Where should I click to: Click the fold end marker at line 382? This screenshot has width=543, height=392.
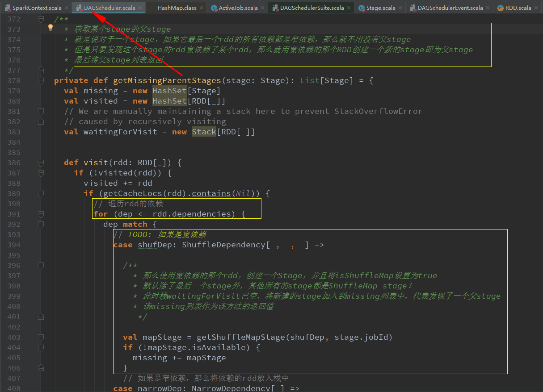(41, 121)
